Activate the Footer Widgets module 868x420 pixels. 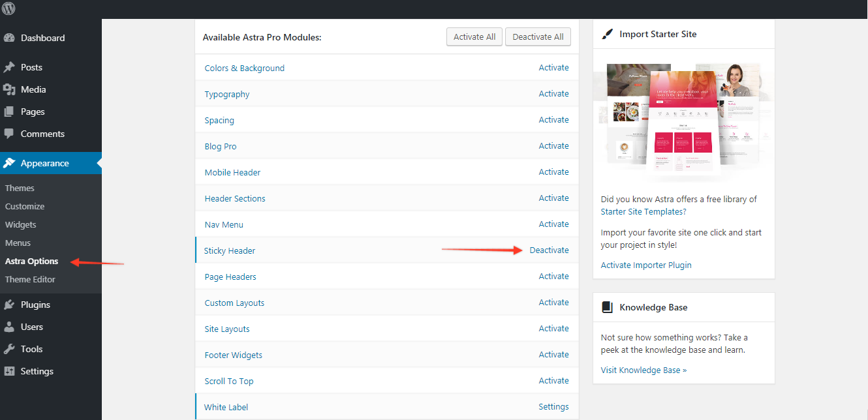(x=553, y=355)
